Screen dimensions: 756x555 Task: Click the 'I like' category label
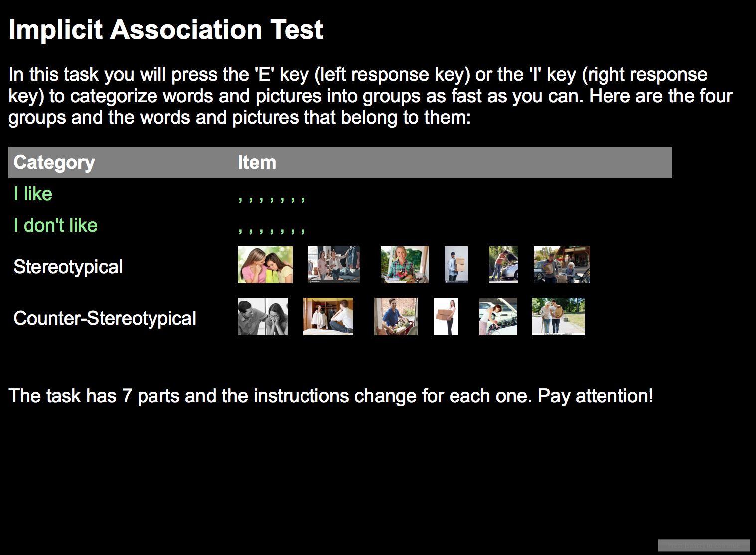[33, 194]
